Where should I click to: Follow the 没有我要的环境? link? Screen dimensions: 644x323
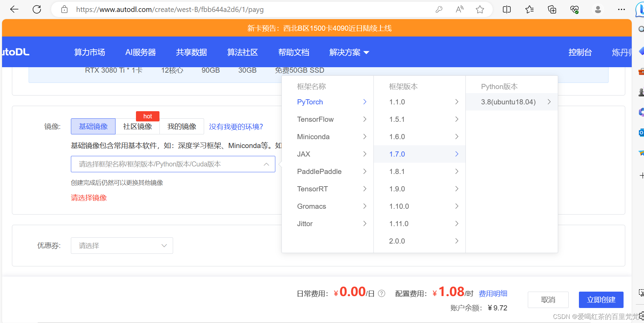(236, 127)
